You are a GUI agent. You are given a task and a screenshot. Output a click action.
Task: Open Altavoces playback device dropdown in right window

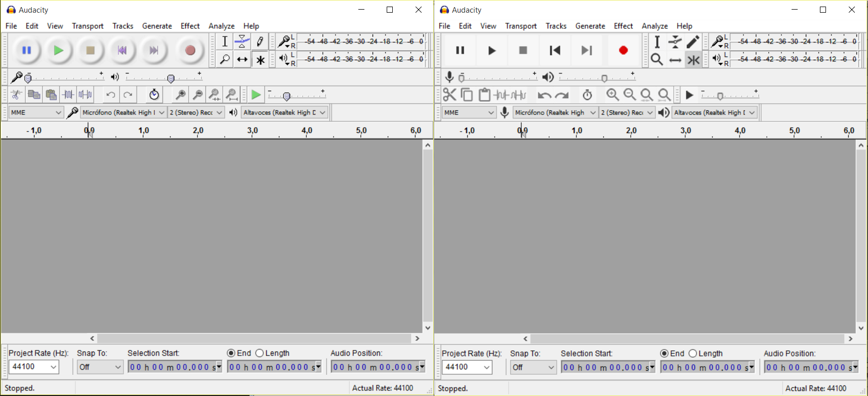click(715, 112)
